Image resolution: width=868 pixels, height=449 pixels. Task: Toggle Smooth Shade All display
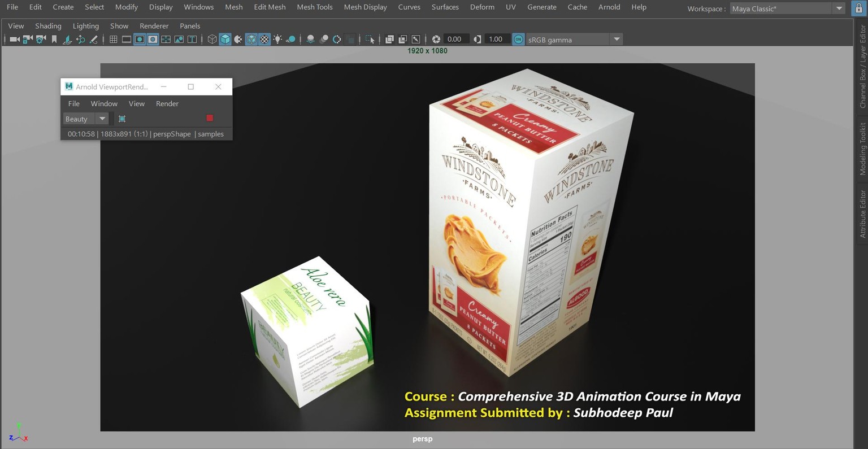point(225,39)
